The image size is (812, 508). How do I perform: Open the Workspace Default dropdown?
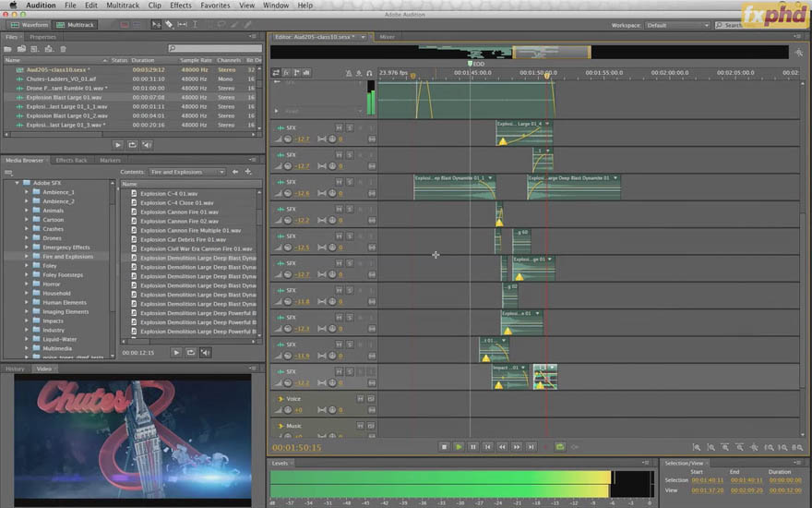677,25
